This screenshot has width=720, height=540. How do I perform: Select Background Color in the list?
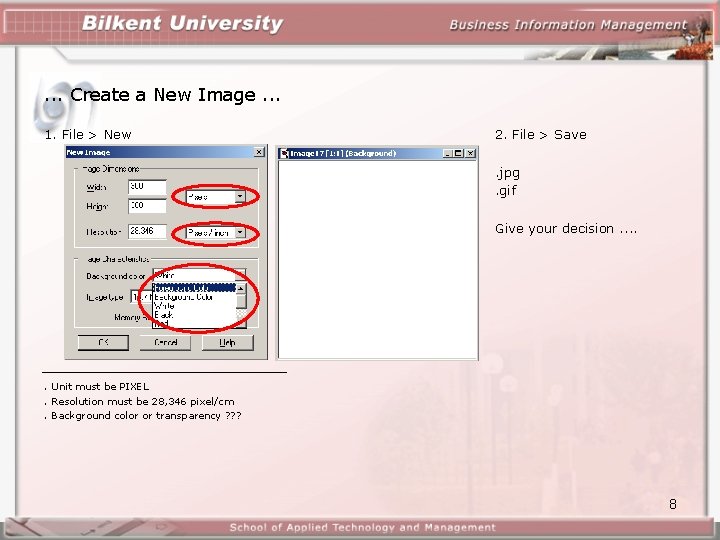[x=184, y=297]
